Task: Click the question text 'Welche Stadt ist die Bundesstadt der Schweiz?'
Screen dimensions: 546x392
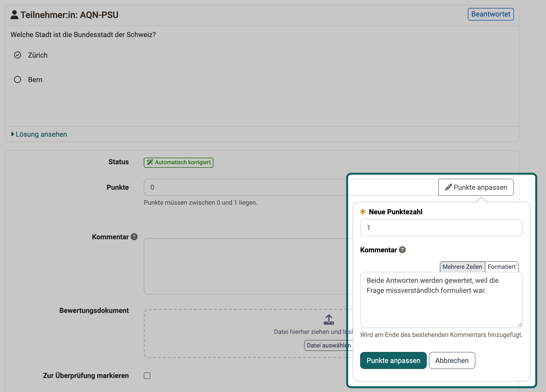Action: tap(83, 35)
